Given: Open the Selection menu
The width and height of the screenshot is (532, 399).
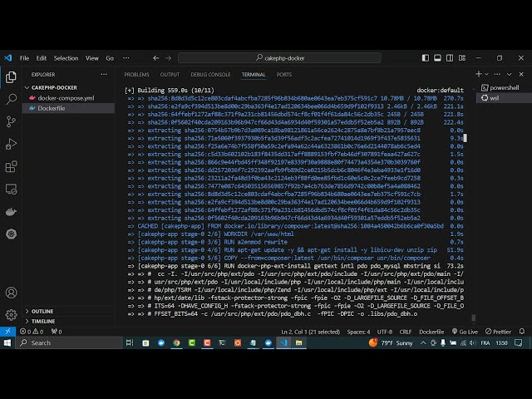Looking at the screenshot, I should coord(66,58).
